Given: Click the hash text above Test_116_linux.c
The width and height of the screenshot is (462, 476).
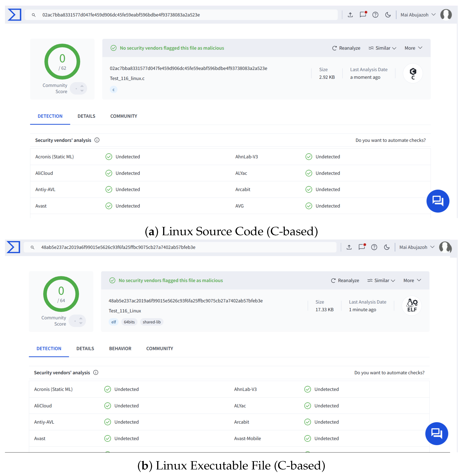Looking at the screenshot, I should point(189,68).
